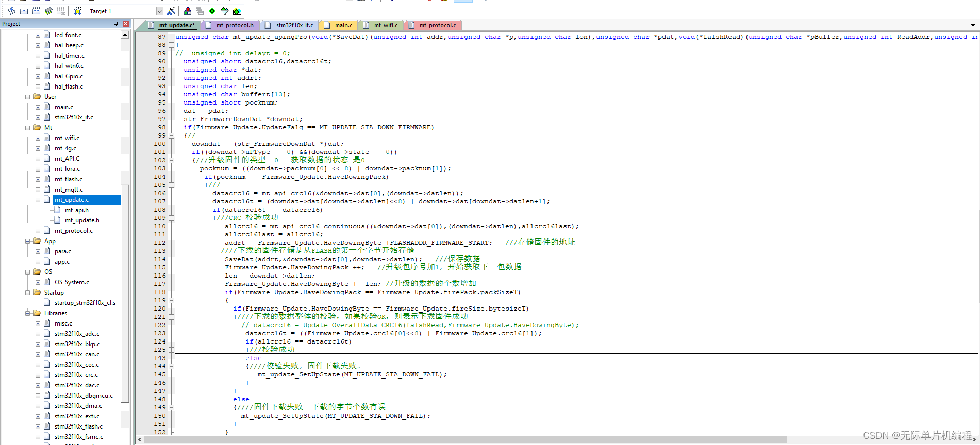Click line number 117 in the gutter
Screen dimensions: 980x445
click(160, 284)
